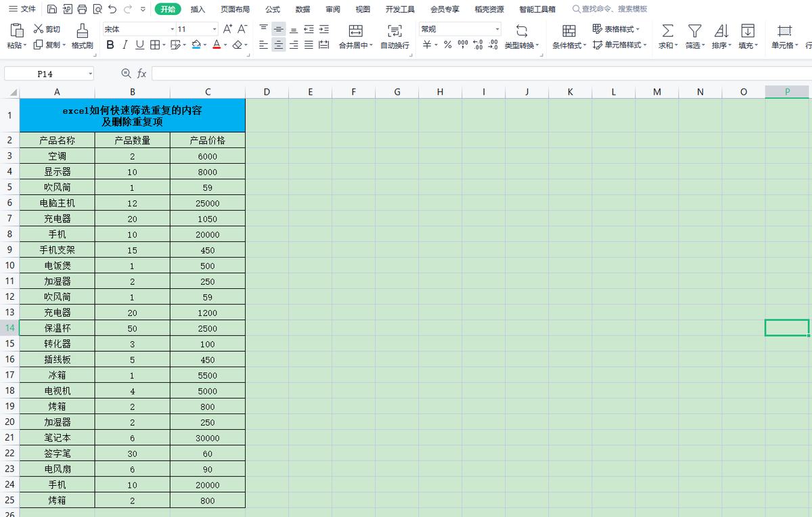
Task: Switch to the 插入 Insert tab
Action: tap(198, 9)
